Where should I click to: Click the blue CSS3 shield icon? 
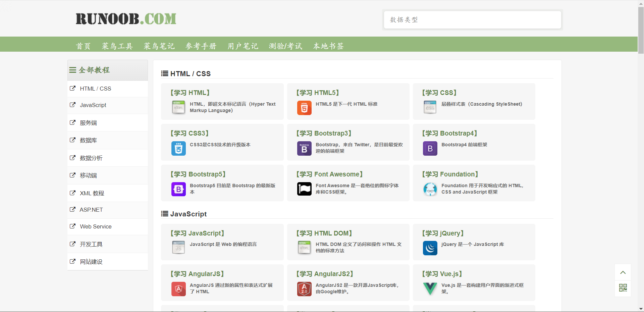click(178, 148)
